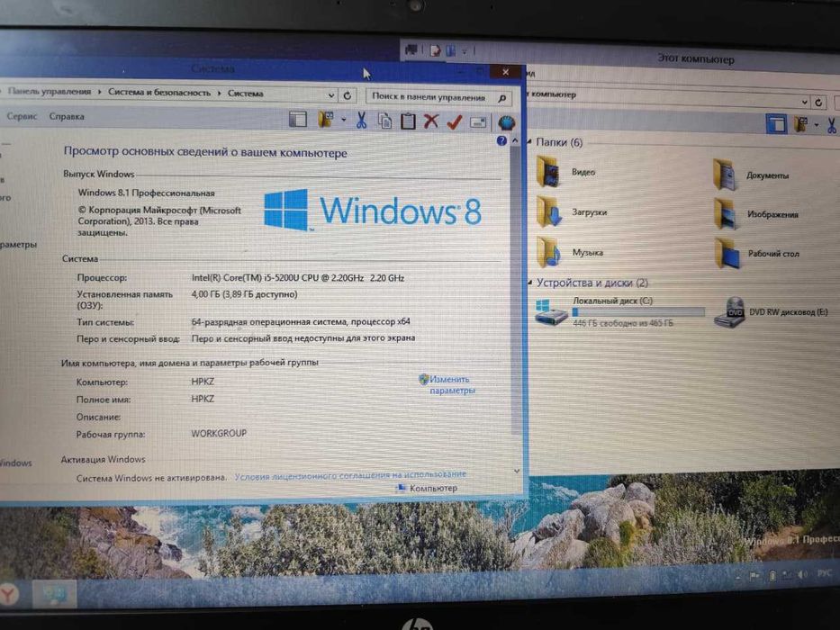The height and width of the screenshot is (630, 840).
Task: Open folder icon dropdown in Этот компьютер toolbar
Action: point(817,125)
